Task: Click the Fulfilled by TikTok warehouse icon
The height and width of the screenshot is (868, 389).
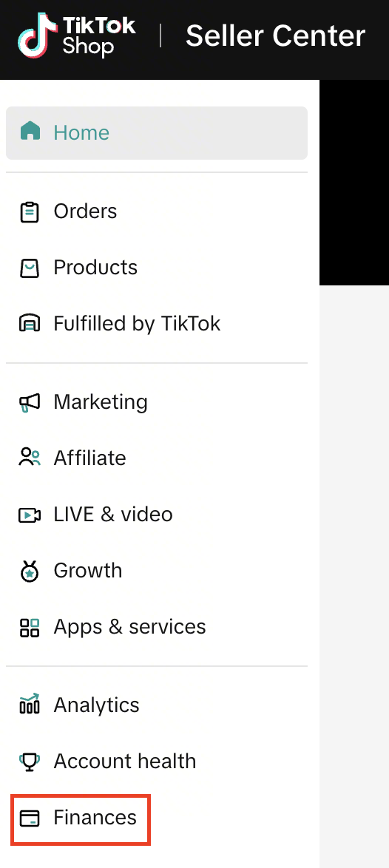Action: [x=30, y=324]
